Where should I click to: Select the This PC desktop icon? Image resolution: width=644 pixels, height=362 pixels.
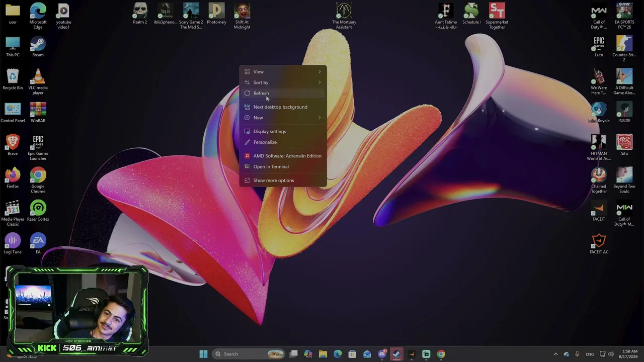pos(13,47)
